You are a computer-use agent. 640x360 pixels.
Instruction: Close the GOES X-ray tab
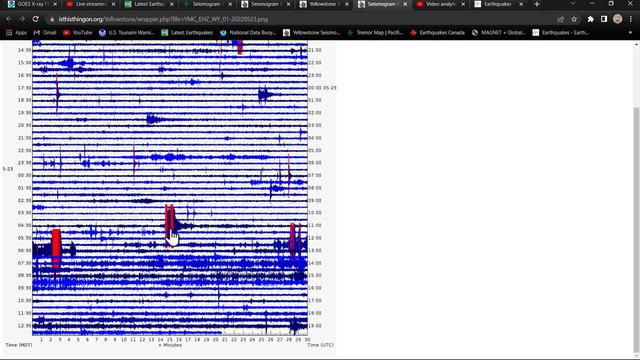pyautogui.click(x=55, y=4)
